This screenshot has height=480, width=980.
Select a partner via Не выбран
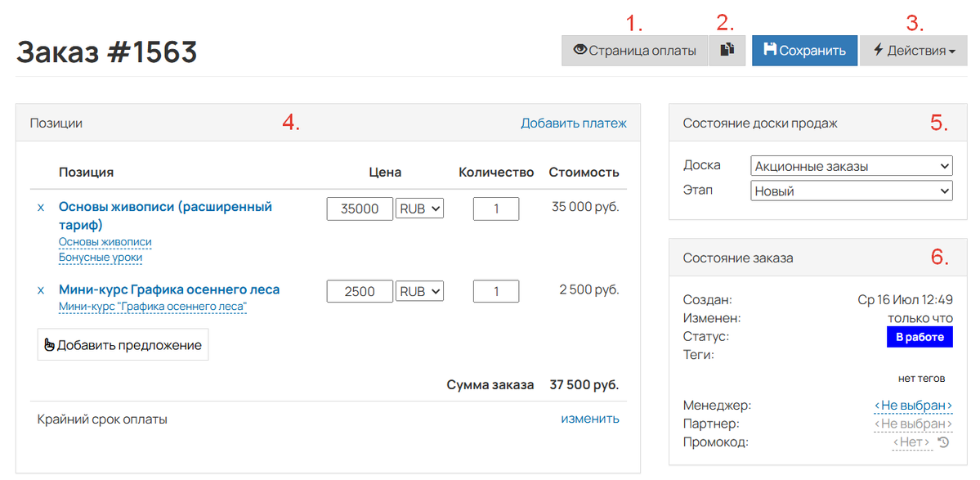tap(913, 424)
